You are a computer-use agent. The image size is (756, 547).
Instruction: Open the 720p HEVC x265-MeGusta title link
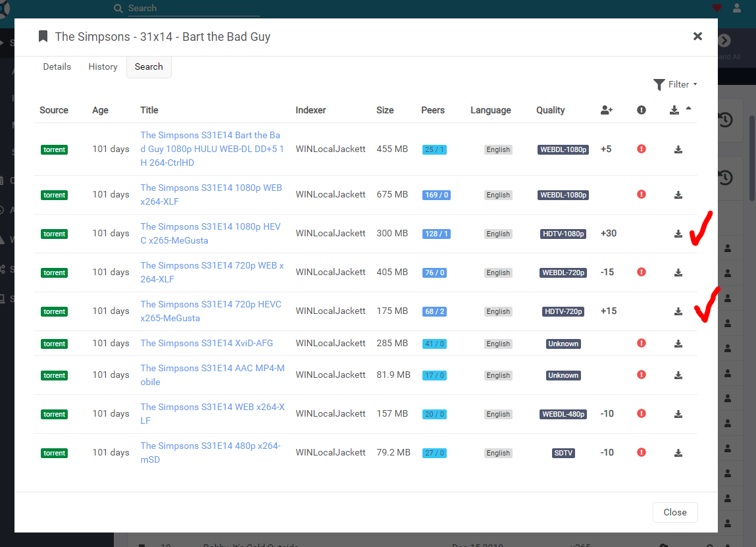(x=211, y=311)
